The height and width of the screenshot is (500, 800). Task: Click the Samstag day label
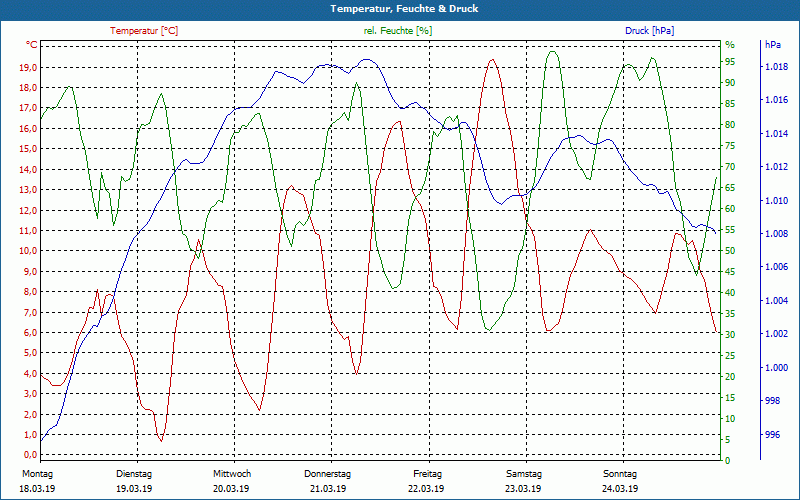[523, 474]
